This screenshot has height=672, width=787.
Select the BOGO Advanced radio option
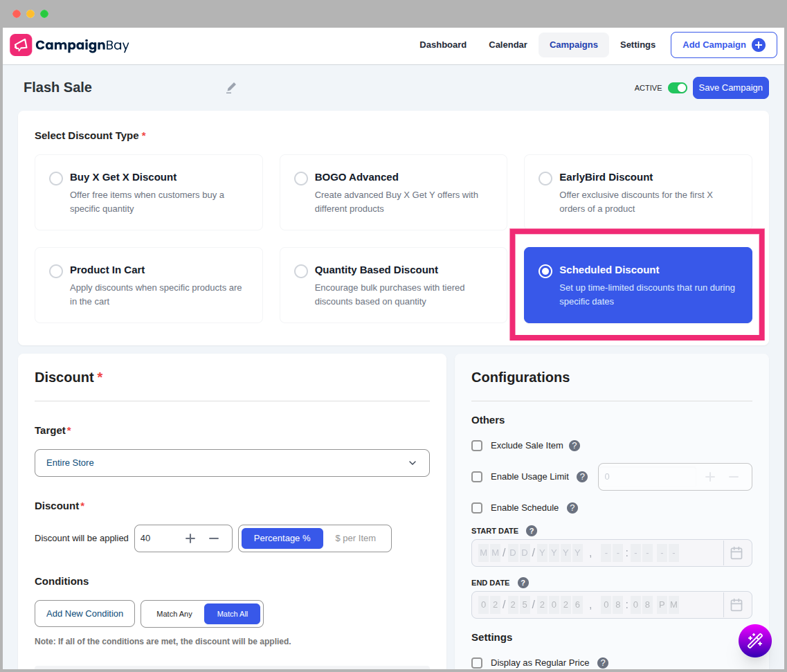(301, 179)
